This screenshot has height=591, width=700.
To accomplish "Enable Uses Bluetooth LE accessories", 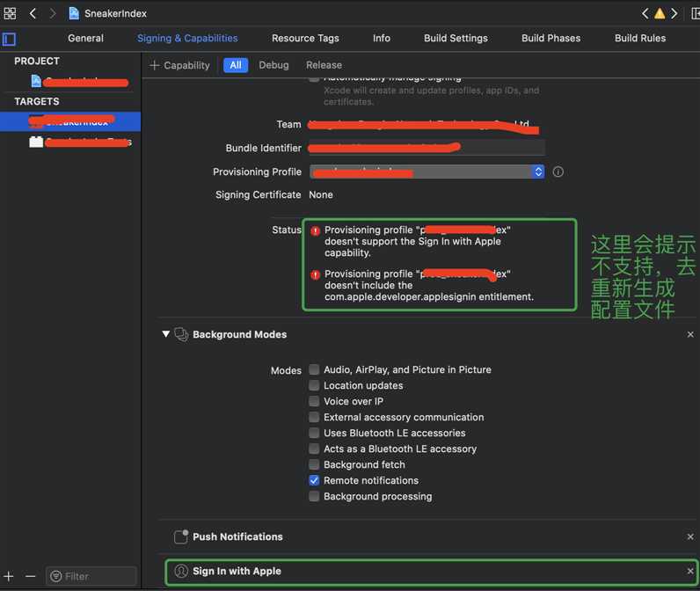I will coord(314,433).
